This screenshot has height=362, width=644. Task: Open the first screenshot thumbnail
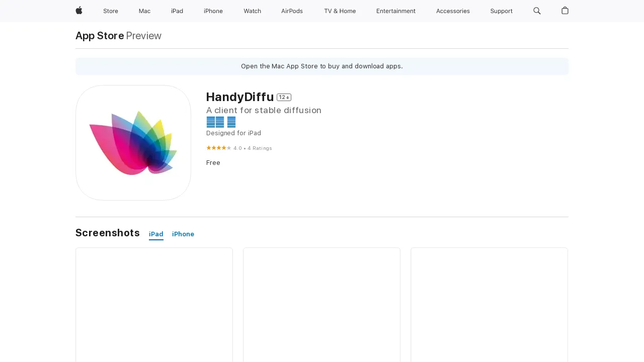(154, 305)
